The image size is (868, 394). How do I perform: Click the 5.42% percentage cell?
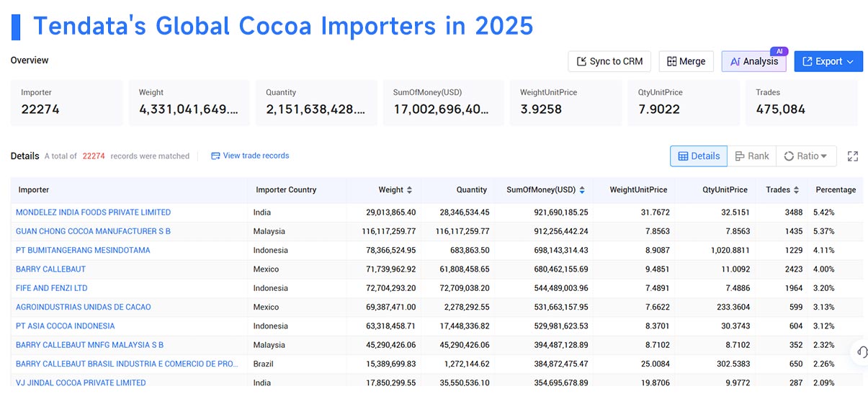824,212
